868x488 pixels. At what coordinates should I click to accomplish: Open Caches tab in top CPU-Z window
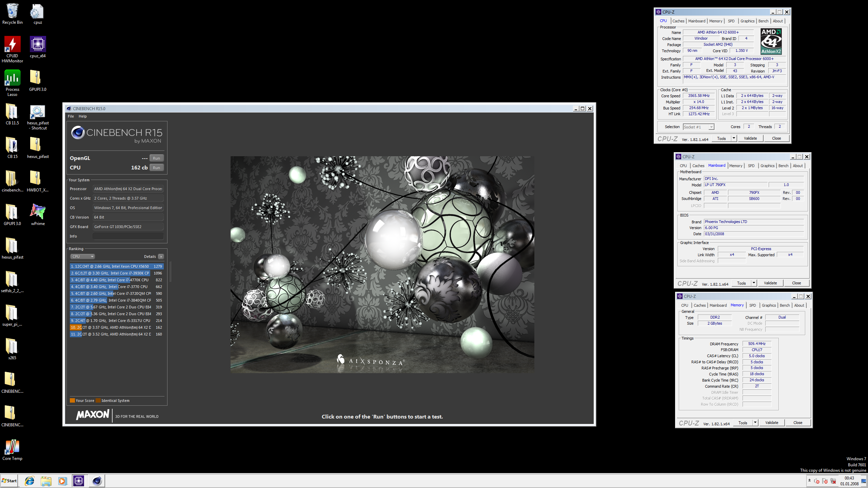(678, 21)
